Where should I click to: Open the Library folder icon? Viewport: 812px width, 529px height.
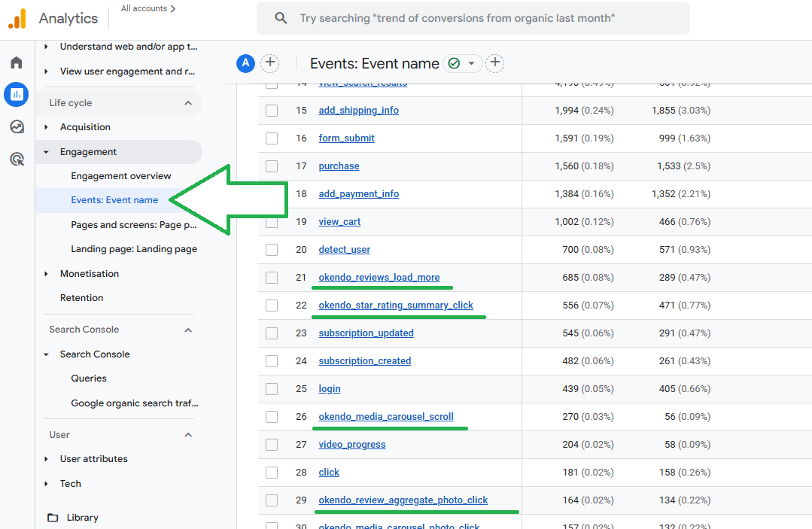point(53,518)
